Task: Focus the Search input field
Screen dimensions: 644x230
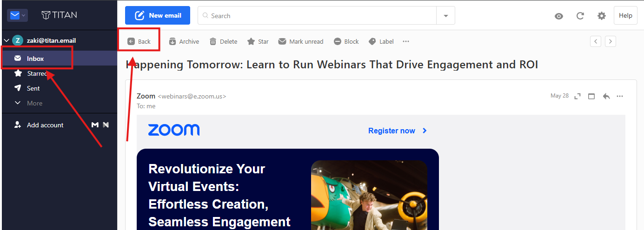Action: pos(317,15)
